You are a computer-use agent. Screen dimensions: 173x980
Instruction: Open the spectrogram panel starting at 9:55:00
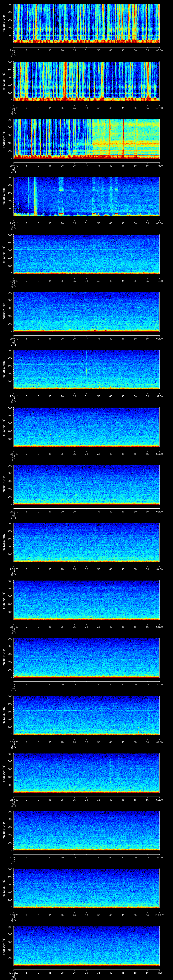(x=87, y=658)
